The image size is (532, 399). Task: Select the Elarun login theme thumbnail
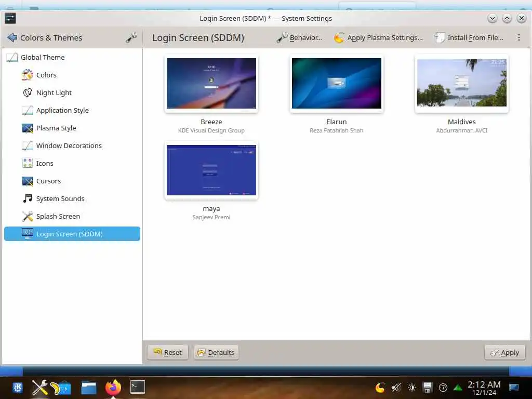(x=337, y=84)
